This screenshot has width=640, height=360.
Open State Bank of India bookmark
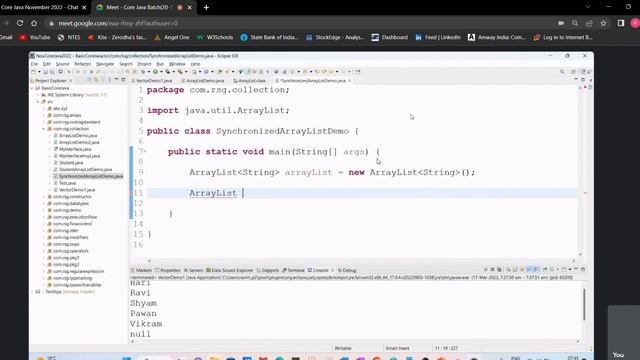[269, 37]
